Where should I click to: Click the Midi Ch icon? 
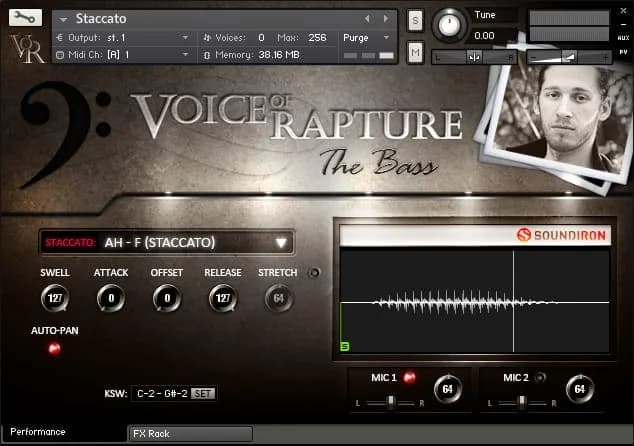[x=60, y=55]
